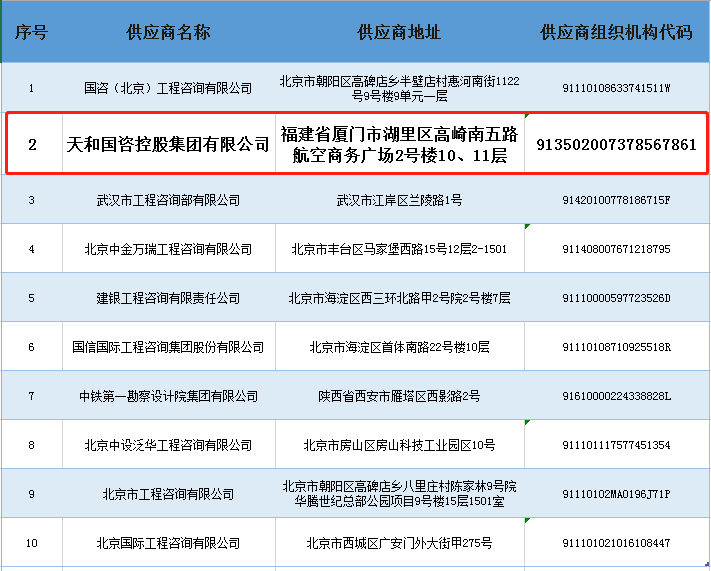Click cell 中铁第一勘察设计院集团有限公司
The width and height of the screenshot is (711, 571).
click(169, 396)
